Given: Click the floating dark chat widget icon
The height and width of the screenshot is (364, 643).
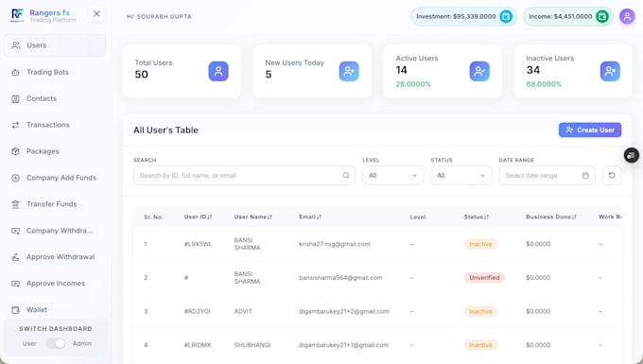Looking at the screenshot, I should tap(632, 155).
